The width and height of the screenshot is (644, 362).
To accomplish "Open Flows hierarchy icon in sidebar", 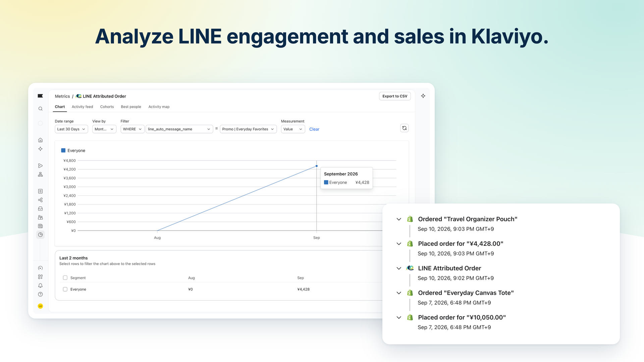I will tap(40, 174).
